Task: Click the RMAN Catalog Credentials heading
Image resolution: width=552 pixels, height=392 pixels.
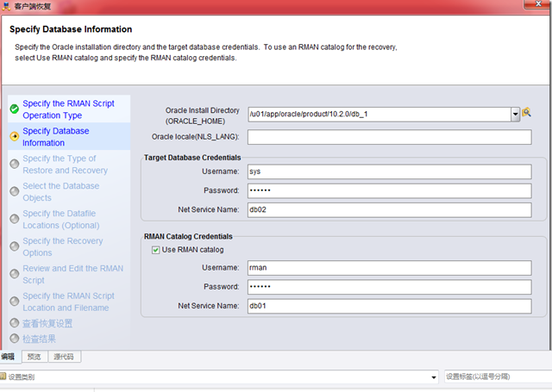Action: coord(188,237)
